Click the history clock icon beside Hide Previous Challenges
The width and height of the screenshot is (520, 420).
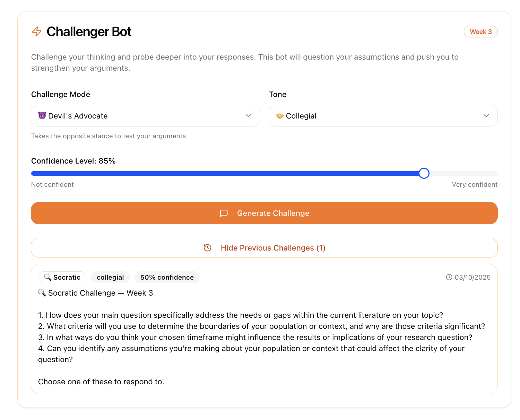(208, 248)
